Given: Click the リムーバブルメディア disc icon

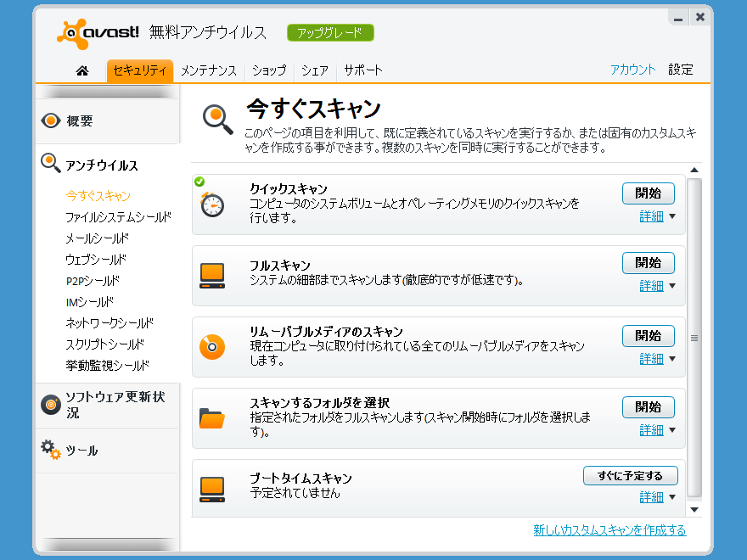Looking at the screenshot, I should (x=212, y=347).
